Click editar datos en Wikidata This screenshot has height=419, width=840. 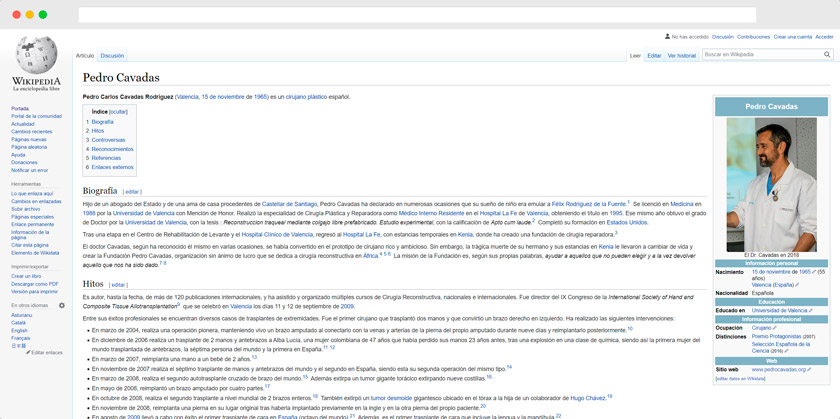pos(740,379)
